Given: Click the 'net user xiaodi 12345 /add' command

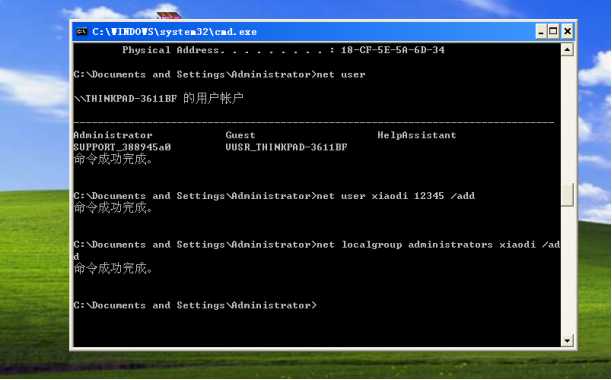Looking at the screenshot, I should pyautogui.click(x=396, y=196).
